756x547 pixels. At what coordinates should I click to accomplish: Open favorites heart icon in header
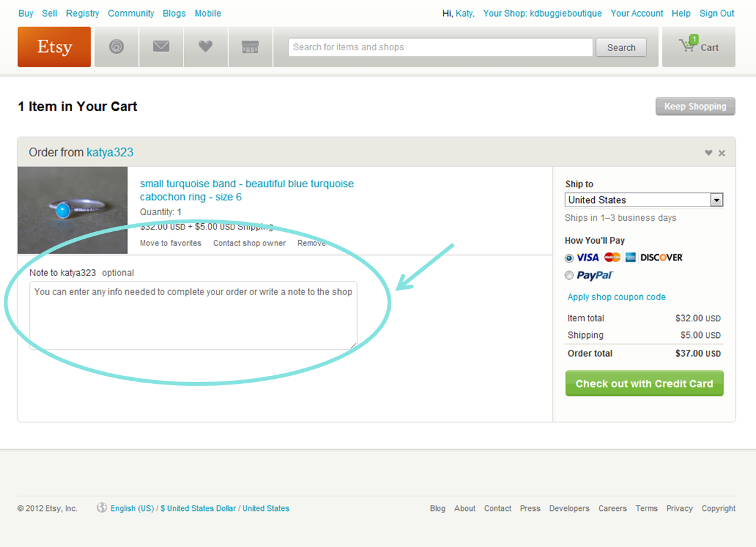206,47
